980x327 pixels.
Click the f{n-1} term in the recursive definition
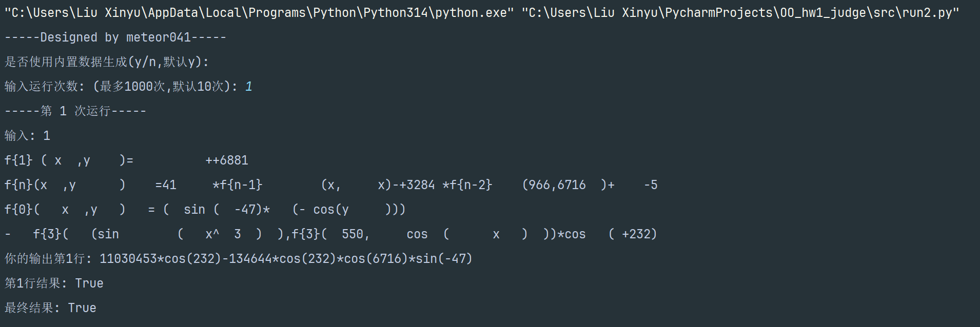click(238, 185)
